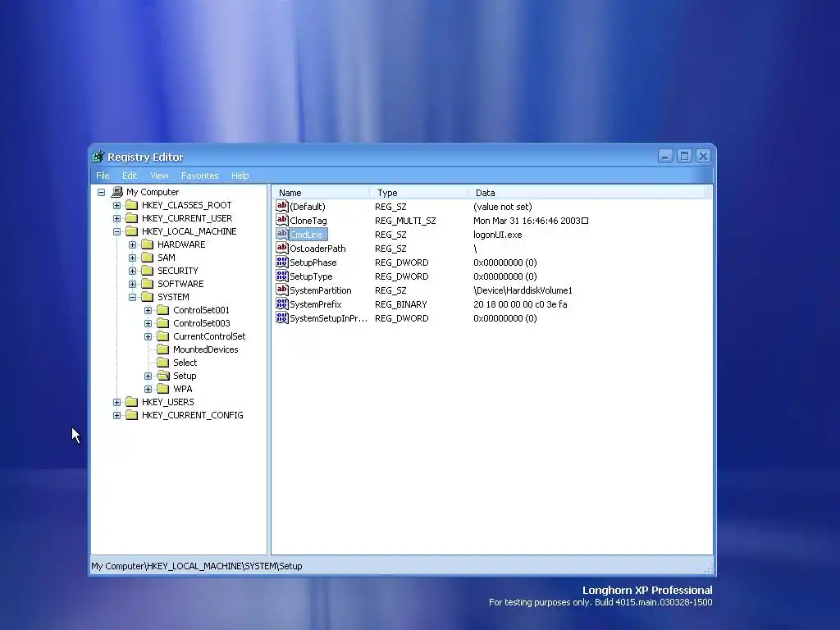840x630 pixels.
Task: Click the 'Mon Mar 31 16:46:46 2003' data cell
Action: 531,221
